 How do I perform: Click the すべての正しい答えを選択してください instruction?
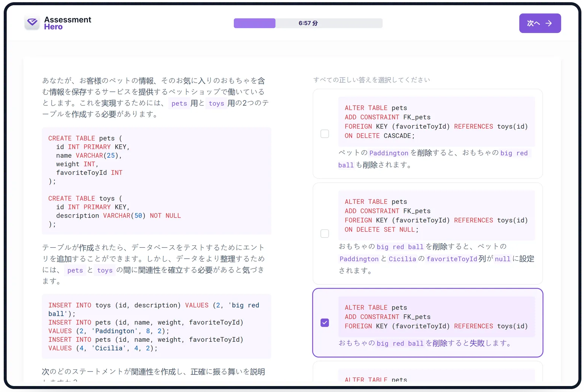click(371, 80)
